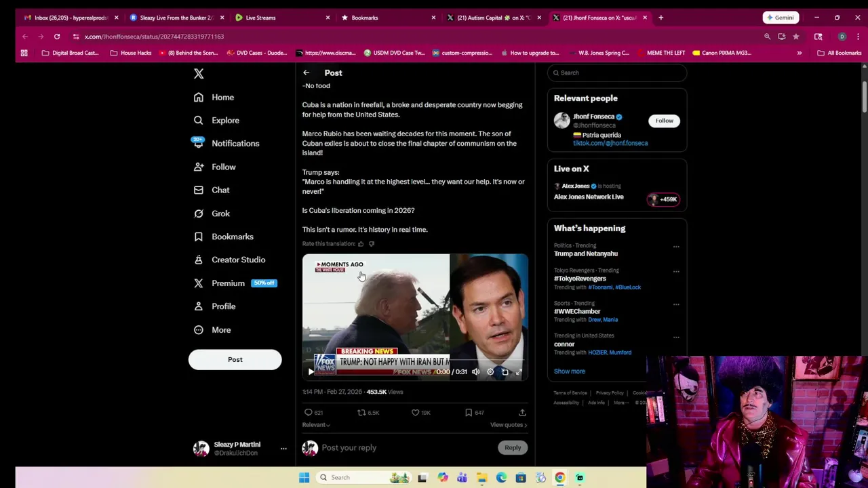Click the back arrow beside Post header
868x488 pixels.
point(307,73)
